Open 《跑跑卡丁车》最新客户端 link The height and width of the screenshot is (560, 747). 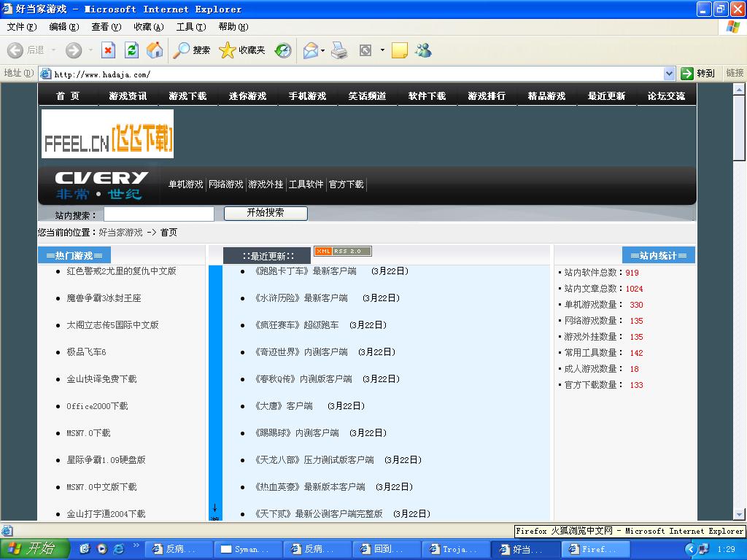click(x=304, y=271)
